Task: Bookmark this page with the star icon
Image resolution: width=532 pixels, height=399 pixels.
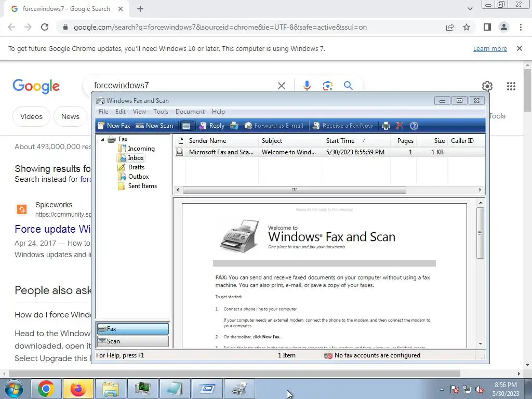Action: coord(467,27)
